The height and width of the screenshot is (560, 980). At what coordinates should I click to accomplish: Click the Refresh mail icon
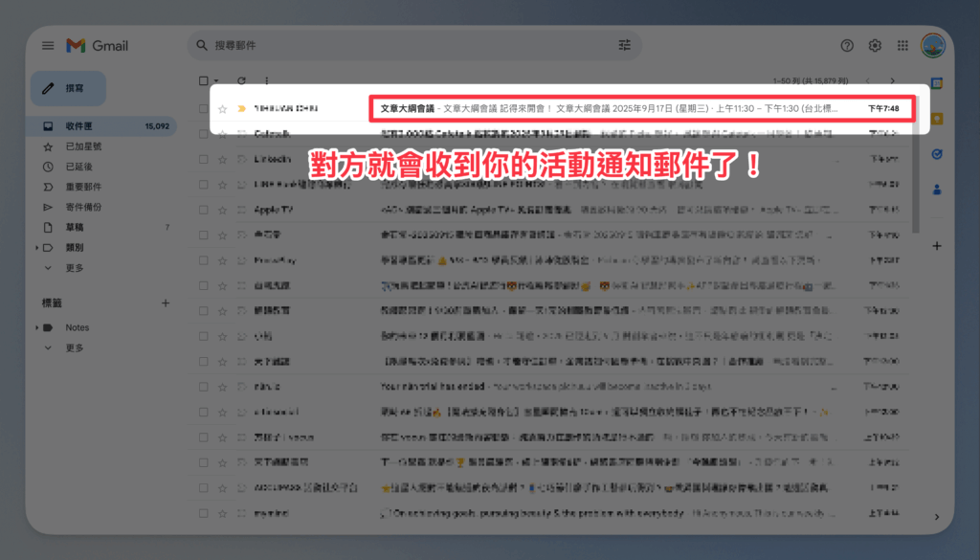tap(241, 81)
